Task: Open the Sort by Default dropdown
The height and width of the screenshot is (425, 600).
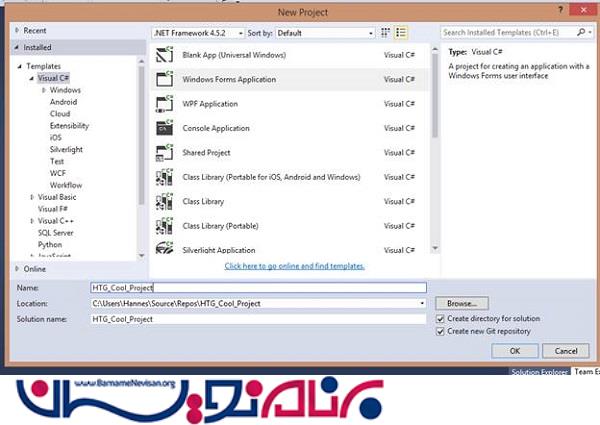Action: pyautogui.click(x=325, y=33)
